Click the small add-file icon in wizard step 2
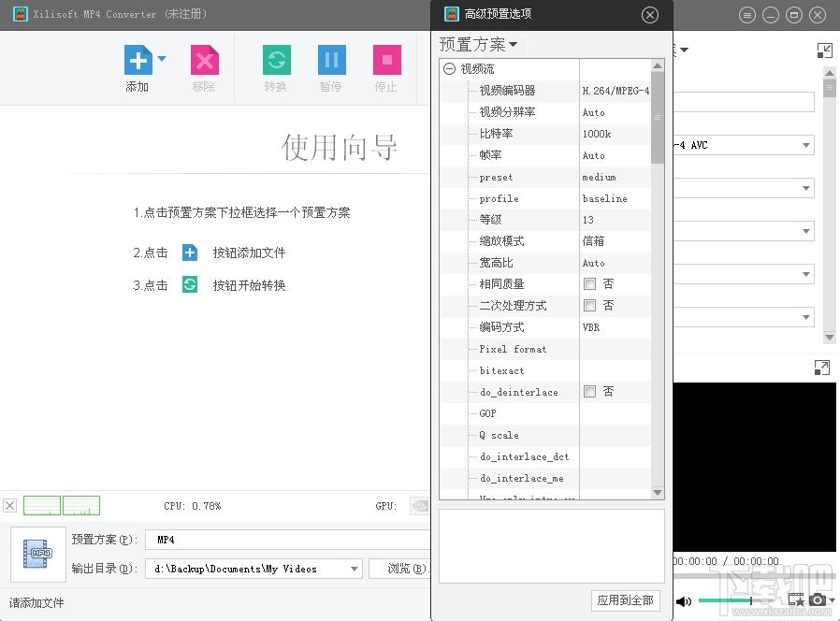The height and width of the screenshot is (621, 840). click(190, 253)
